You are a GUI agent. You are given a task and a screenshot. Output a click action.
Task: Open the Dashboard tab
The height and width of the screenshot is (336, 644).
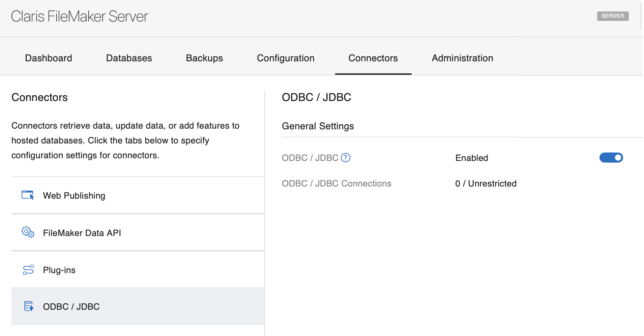[49, 58]
